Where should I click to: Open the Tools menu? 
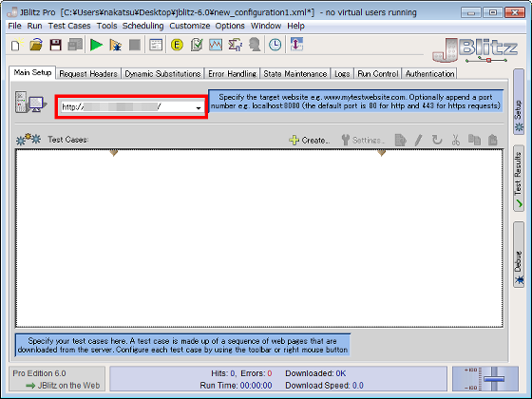(x=106, y=26)
